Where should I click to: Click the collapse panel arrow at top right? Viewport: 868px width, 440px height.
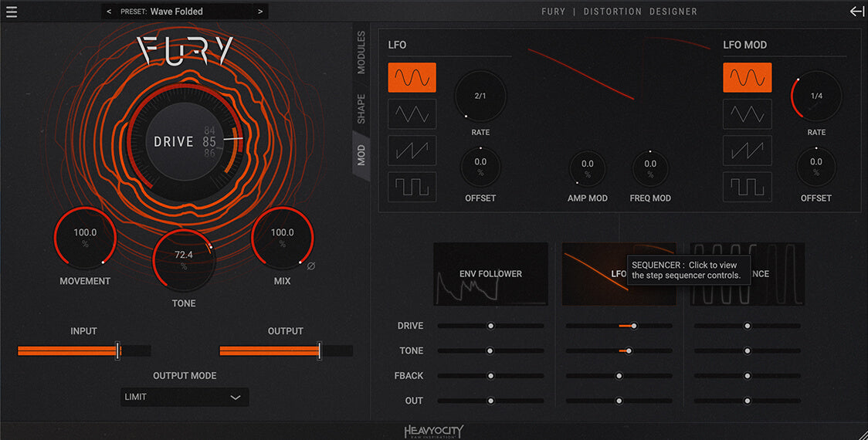point(856,12)
